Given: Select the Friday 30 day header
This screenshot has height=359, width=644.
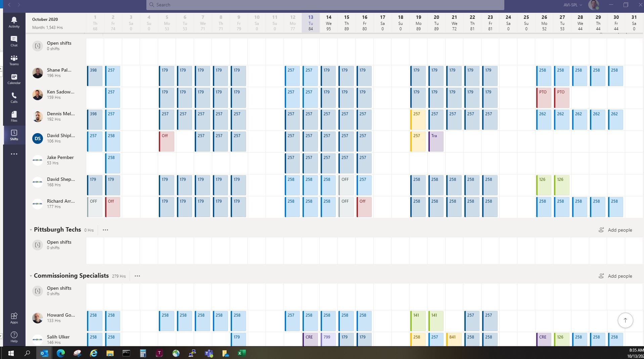Looking at the screenshot, I should point(616,23).
